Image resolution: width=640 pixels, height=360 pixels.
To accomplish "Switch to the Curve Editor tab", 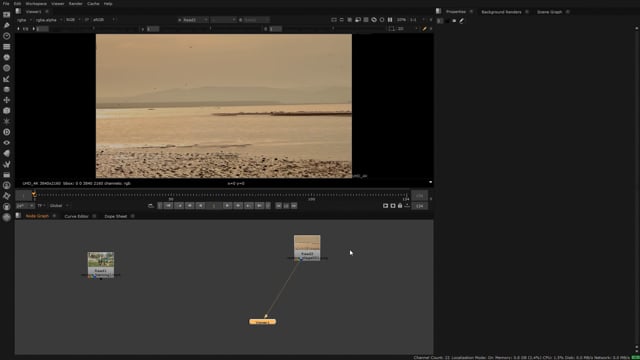I will click(76, 216).
